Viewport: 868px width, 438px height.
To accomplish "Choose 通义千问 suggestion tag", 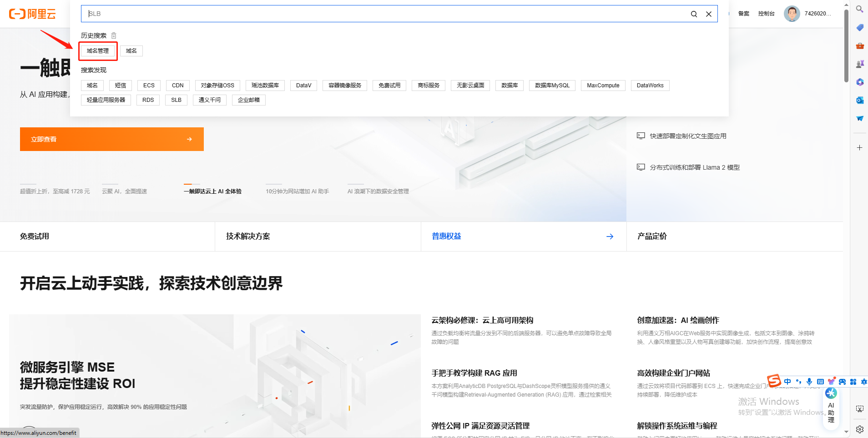I will 210,100.
